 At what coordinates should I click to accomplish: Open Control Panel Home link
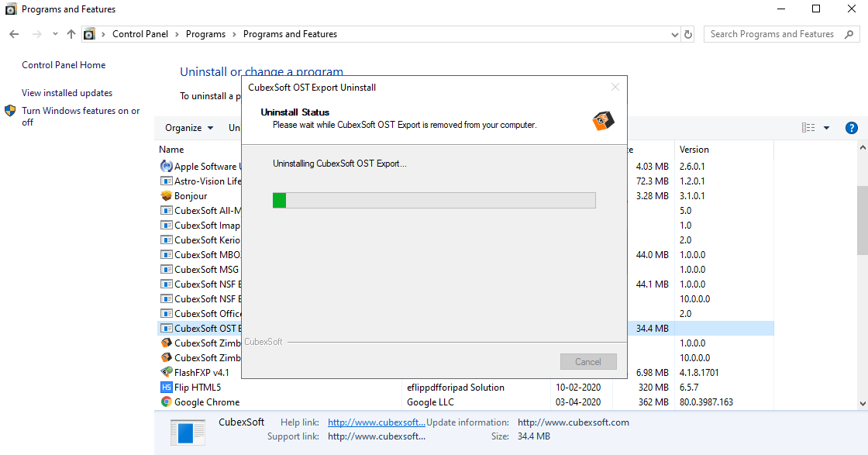tap(64, 65)
